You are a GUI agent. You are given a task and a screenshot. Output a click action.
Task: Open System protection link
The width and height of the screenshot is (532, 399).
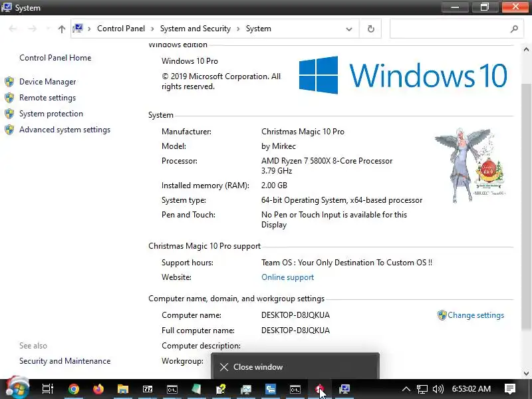coord(51,114)
